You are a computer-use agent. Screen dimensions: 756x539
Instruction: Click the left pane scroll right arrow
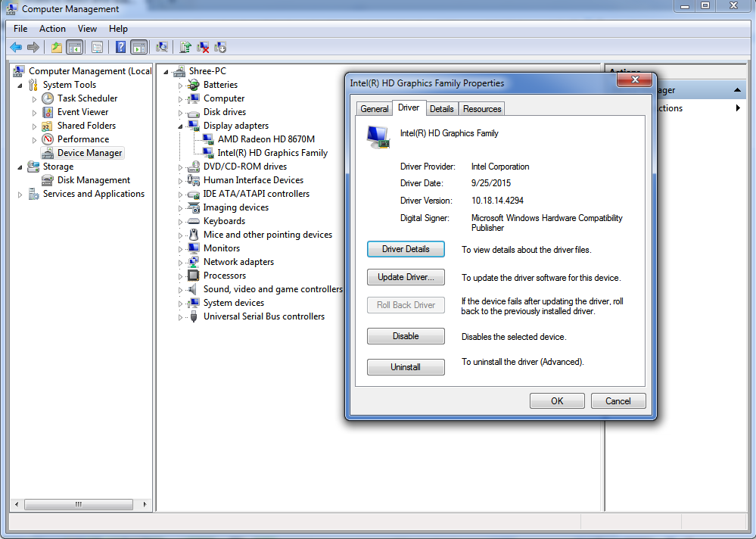click(x=145, y=504)
